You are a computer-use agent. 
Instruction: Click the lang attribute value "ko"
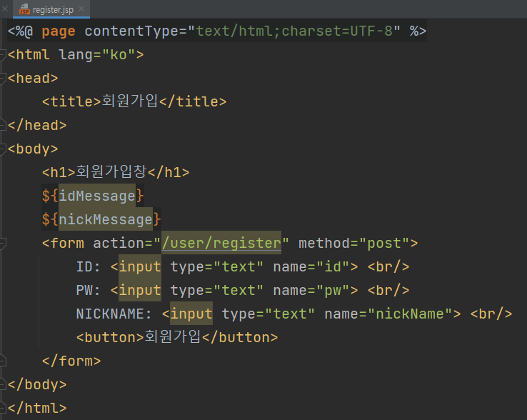tap(119, 54)
